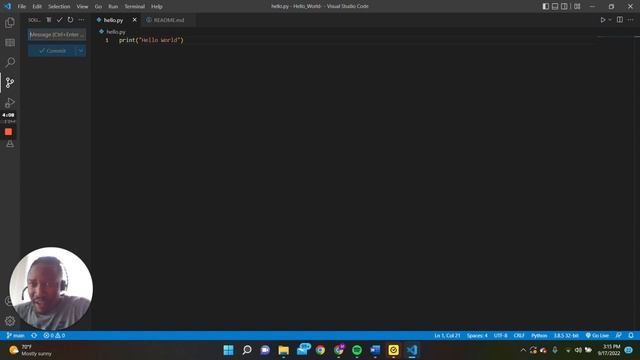Image resolution: width=640 pixels, height=360 pixels.
Task: Open Spotify from the taskbar
Action: (x=357, y=350)
